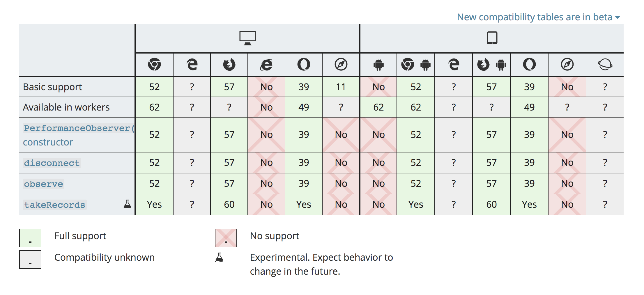Click the desktop monitor icon in table header
The height and width of the screenshot is (295, 644).
(x=247, y=38)
